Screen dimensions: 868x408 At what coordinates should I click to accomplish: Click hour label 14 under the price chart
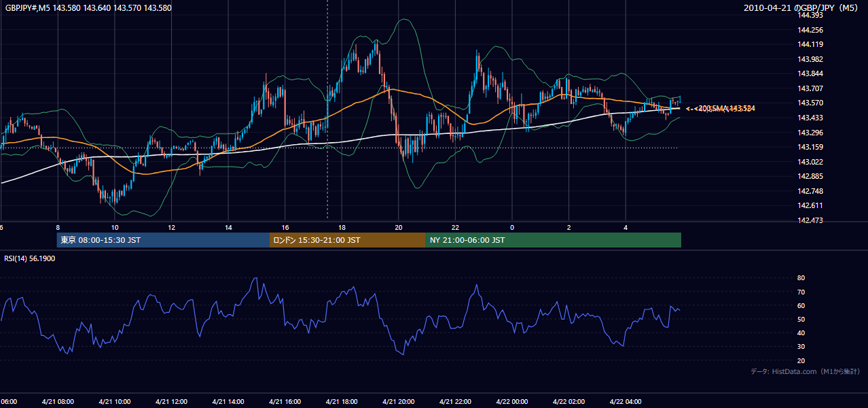(229, 227)
